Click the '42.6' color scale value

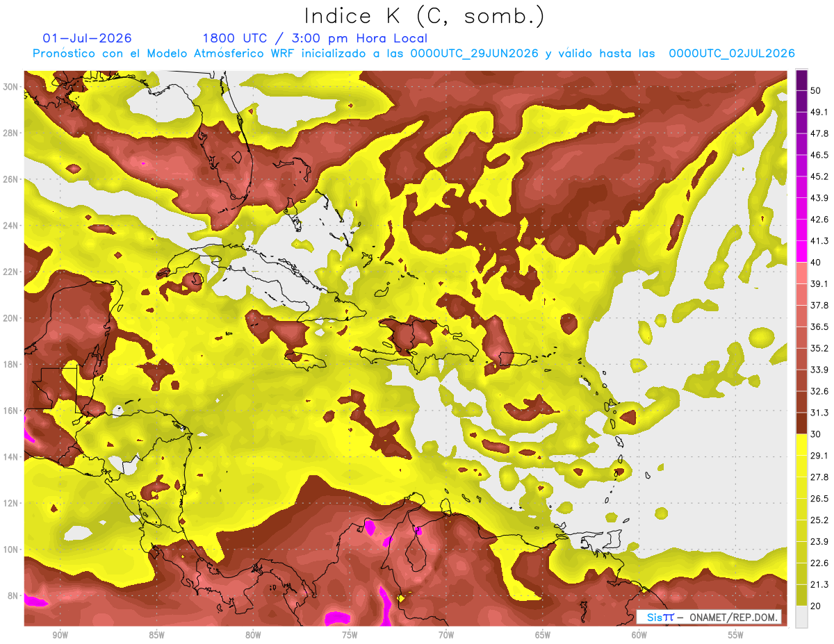point(819,220)
